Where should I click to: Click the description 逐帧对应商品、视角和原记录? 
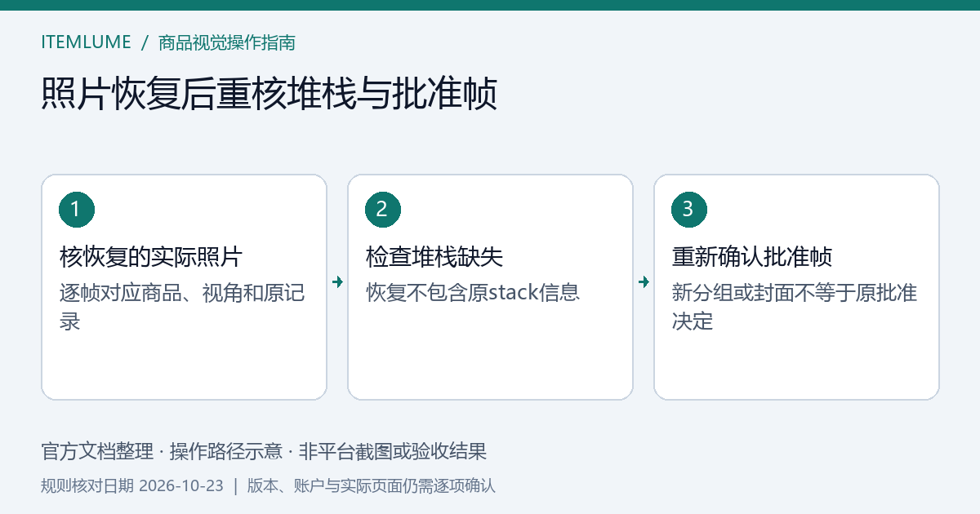(182, 307)
